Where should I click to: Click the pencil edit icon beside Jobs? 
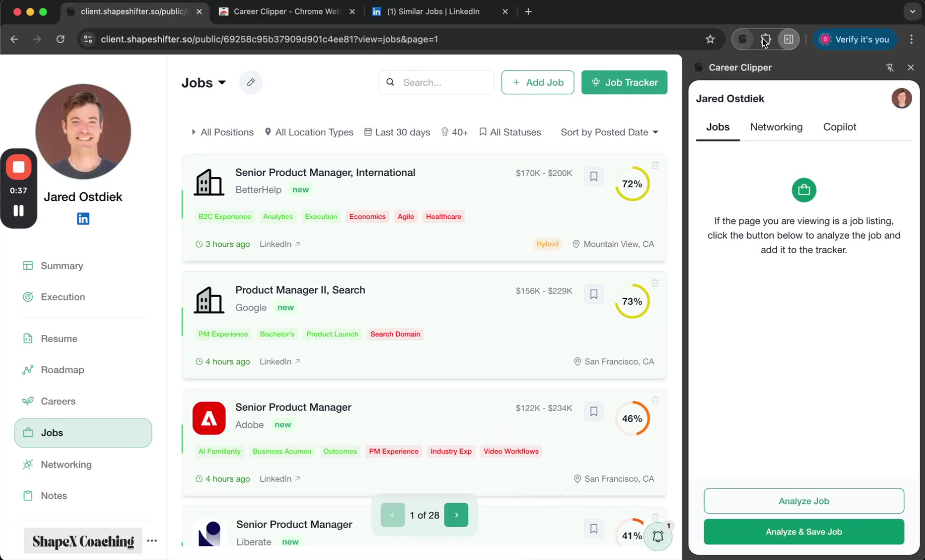251,82
